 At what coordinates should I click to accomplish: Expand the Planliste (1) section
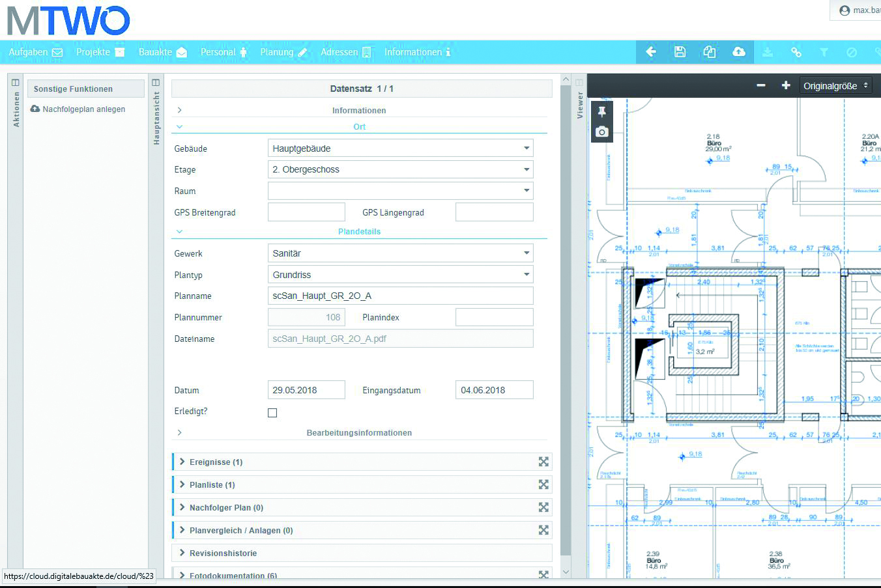click(212, 485)
